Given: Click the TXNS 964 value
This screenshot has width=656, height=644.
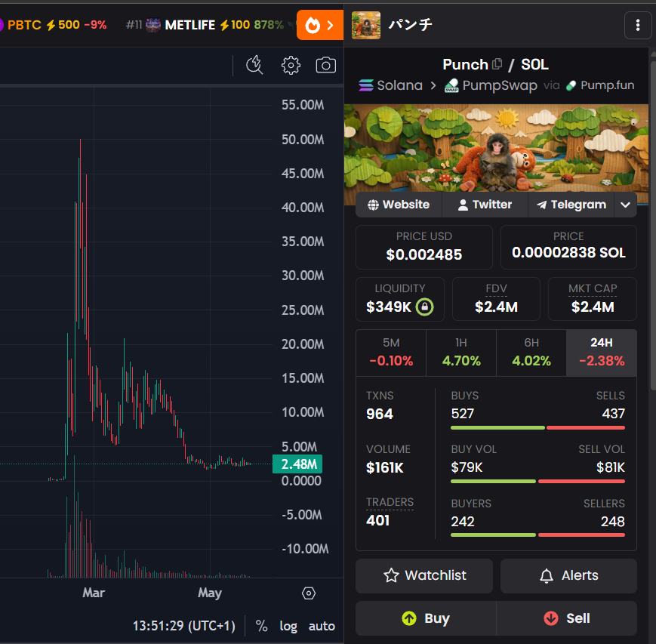Looking at the screenshot, I should click(x=380, y=414).
